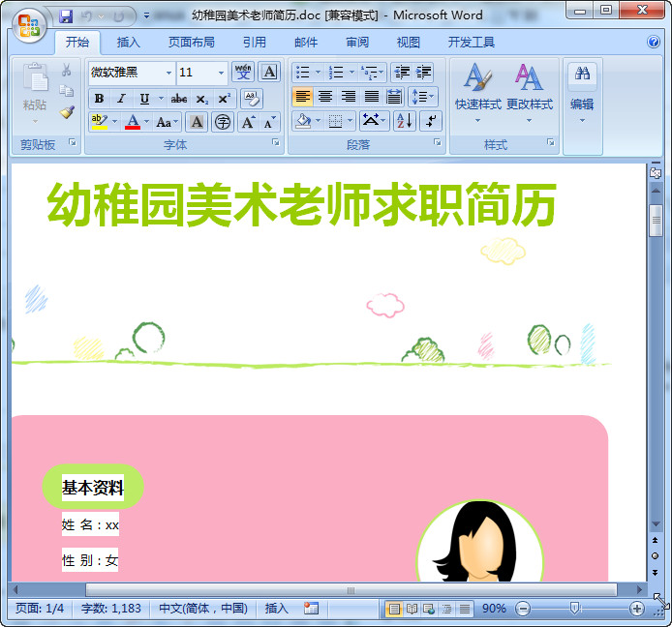The height and width of the screenshot is (627, 672).
Task: Expand the bullet list options arrow
Action: pos(318,72)
